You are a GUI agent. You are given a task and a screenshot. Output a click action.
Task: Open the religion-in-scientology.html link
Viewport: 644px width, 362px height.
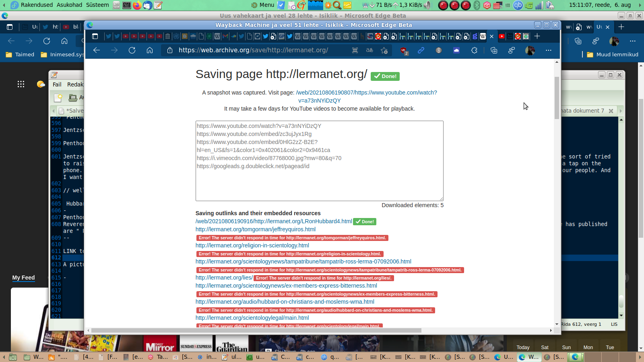coord(252,245)
